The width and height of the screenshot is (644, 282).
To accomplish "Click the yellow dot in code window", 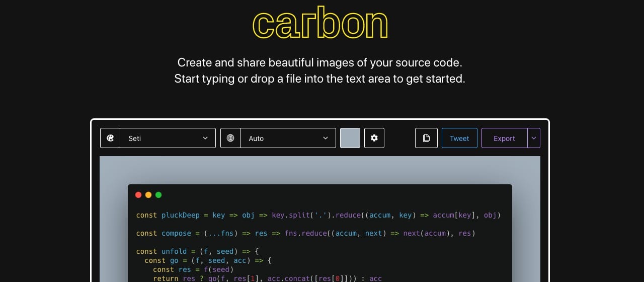I will pyautogui.click(x=148, y=195).
